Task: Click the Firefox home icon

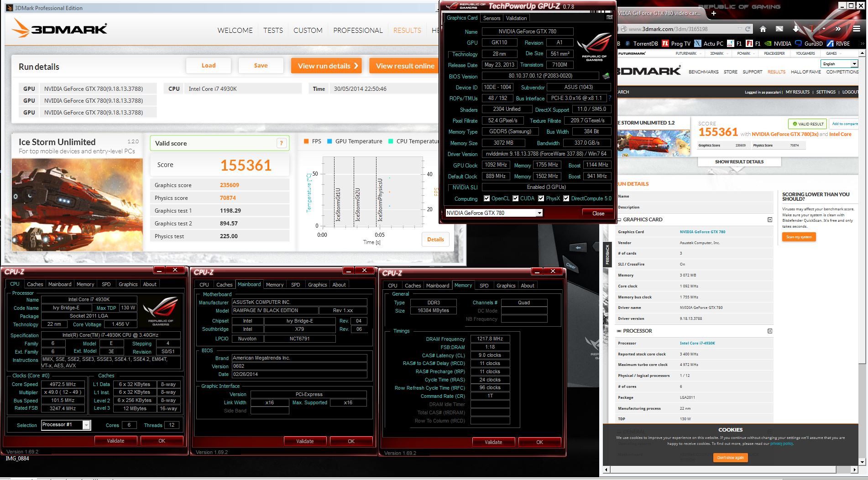Action: (763, 29)
